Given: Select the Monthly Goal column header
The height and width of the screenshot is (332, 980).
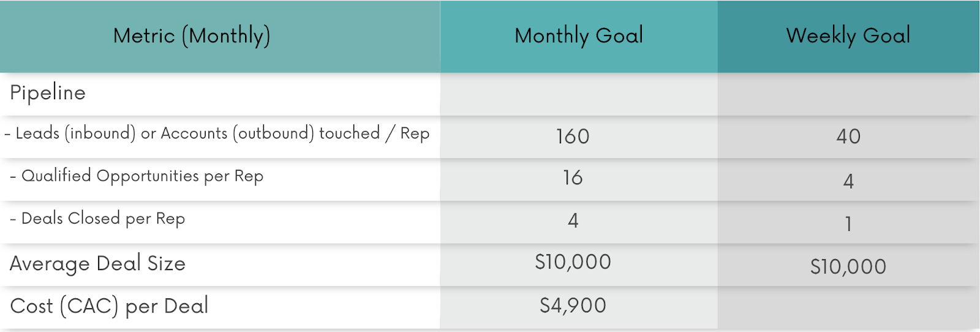Looking at the screenshot, I should [579, 36].
